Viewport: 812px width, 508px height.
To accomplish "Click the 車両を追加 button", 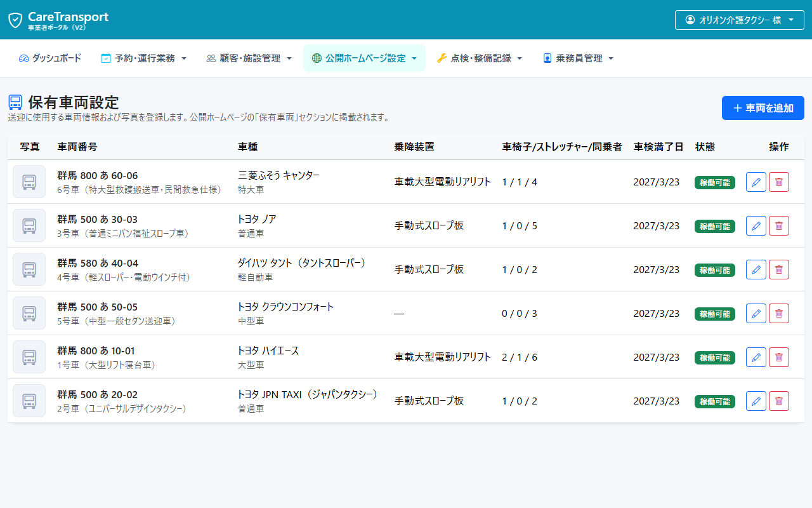I will (x=763, y=108).
